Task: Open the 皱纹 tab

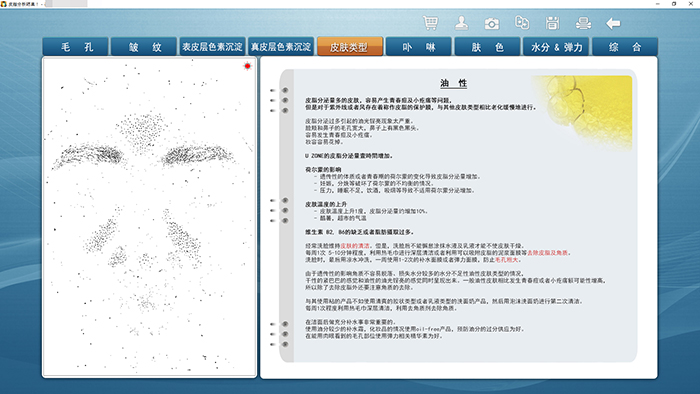Action: [144, 47]
